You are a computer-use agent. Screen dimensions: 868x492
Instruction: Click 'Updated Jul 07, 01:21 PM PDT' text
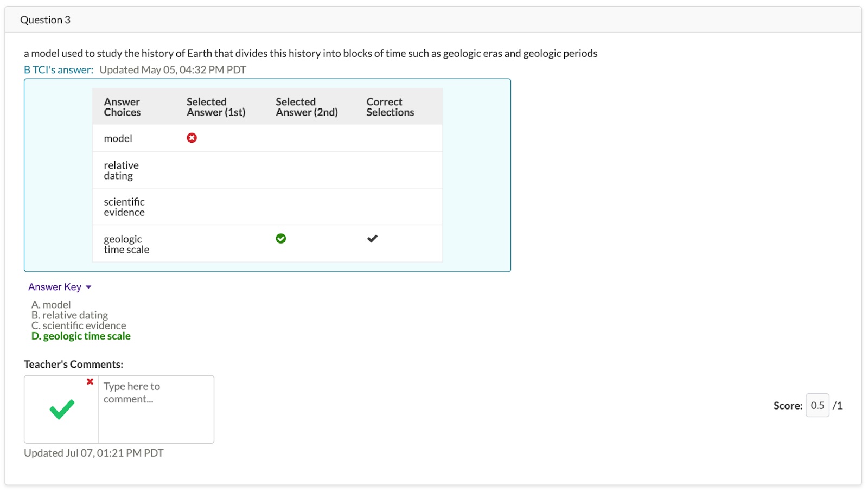point(94,453)
